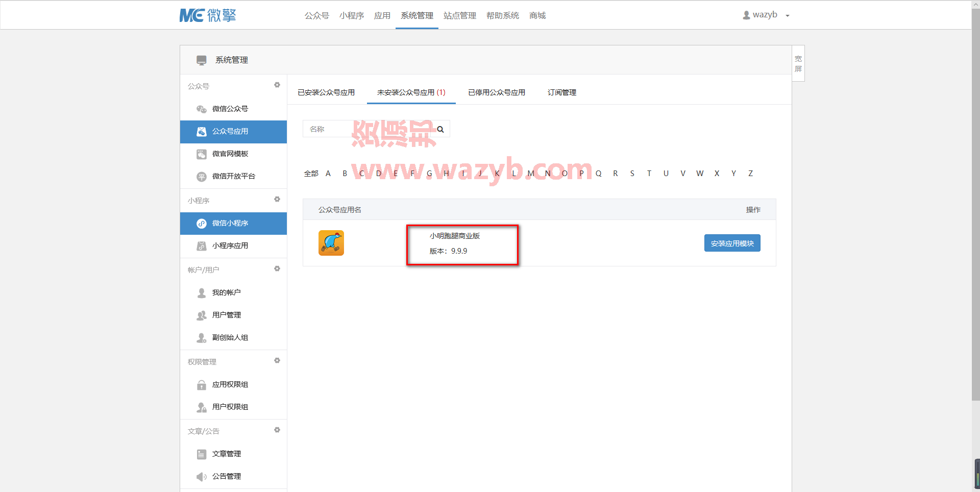Viewport: 980px width, 492px height.
Task: Open 站点管理 in top navigation
Action: coord(460,15)
